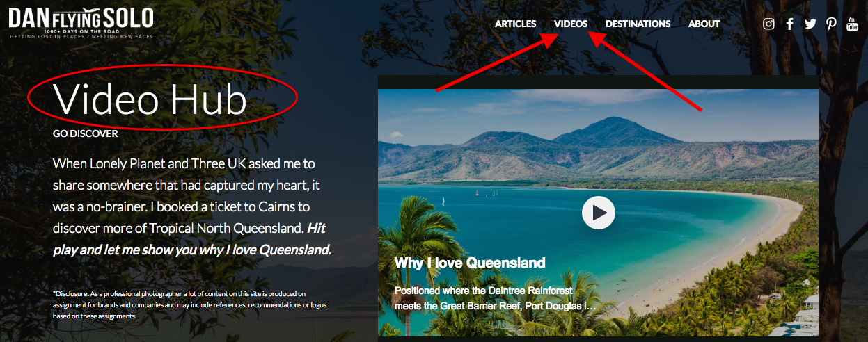Screen dimensions: 868x342
Task: Click the Video Hub heading
Action: pos(150,99)
